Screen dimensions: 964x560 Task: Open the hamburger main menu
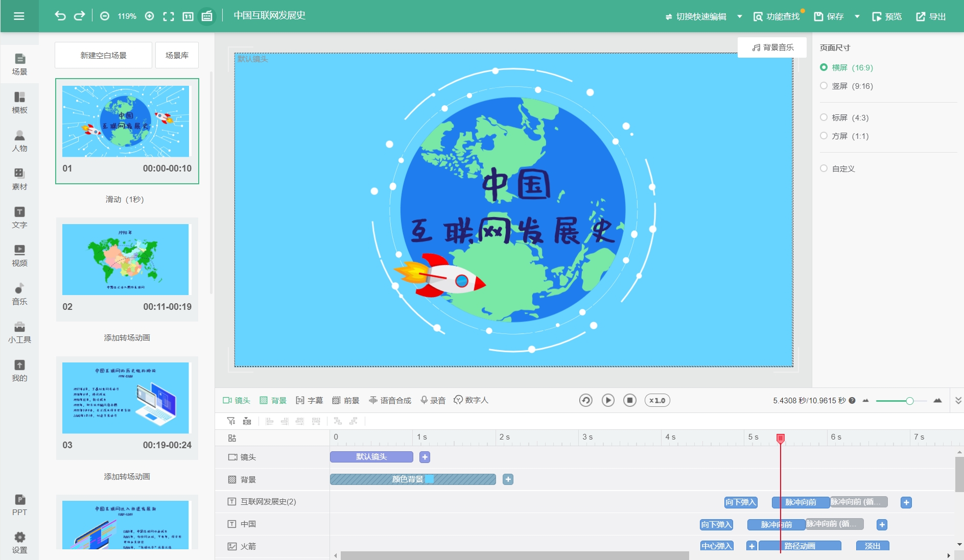(19, 16)
